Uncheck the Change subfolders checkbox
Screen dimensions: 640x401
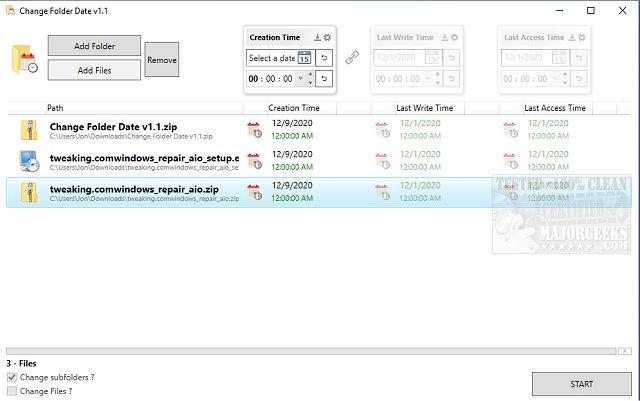12,377
